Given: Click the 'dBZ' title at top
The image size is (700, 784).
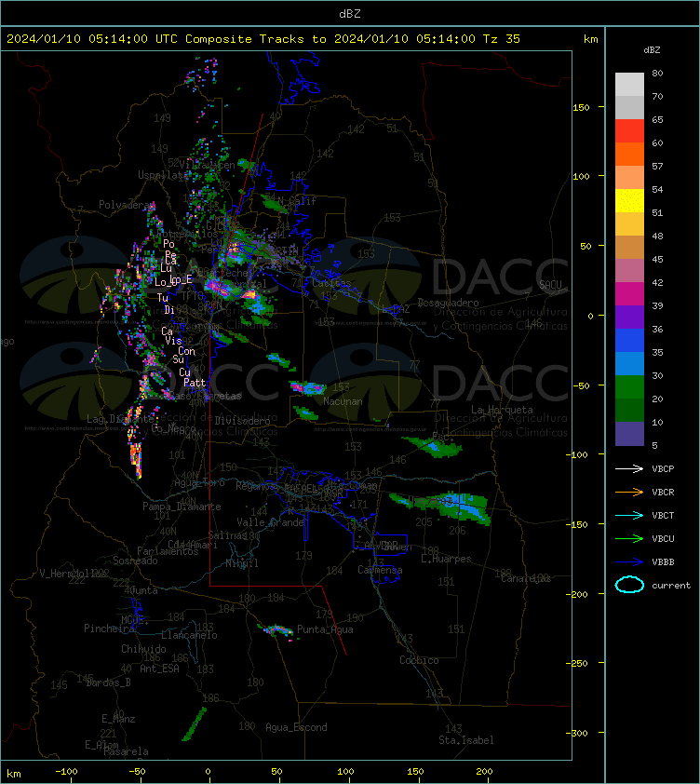Looking at the screenshot, I should [x=349, y=14].
